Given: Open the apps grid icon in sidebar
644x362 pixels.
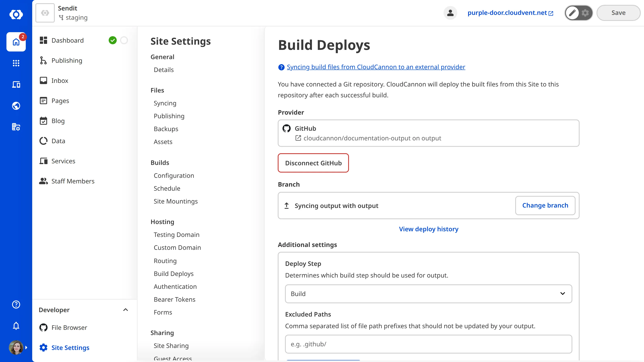Looking at the screenshot, I should (x=16, y=63).
